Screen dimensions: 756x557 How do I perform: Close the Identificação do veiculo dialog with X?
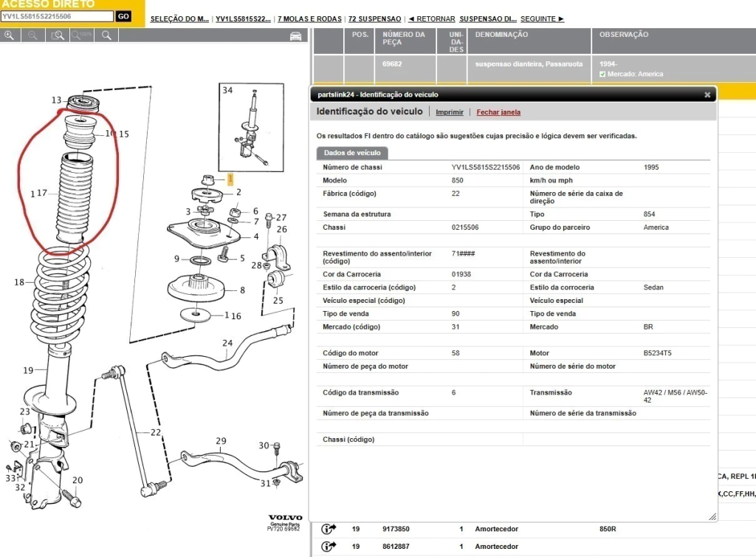pos(707,95)
